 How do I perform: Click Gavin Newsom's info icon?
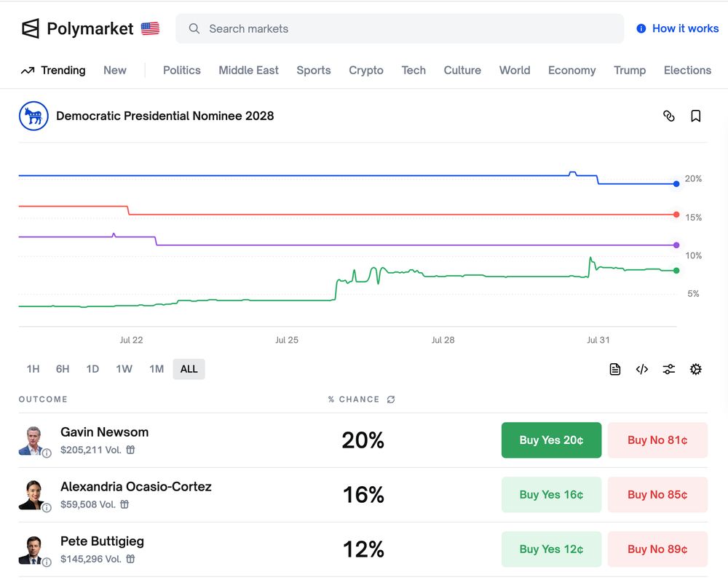tap(47, 453)
